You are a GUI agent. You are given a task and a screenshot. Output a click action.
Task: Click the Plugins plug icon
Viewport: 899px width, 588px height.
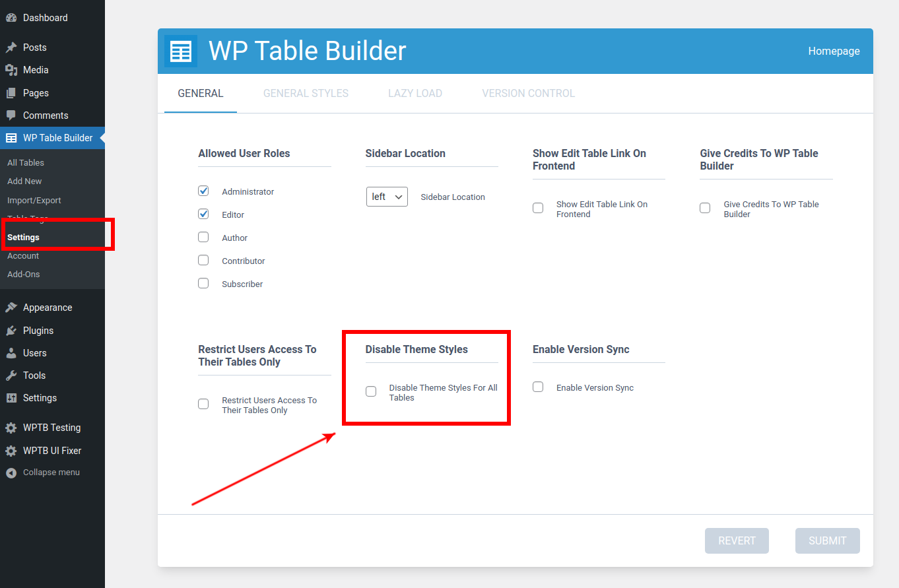(x=11, y=331)
